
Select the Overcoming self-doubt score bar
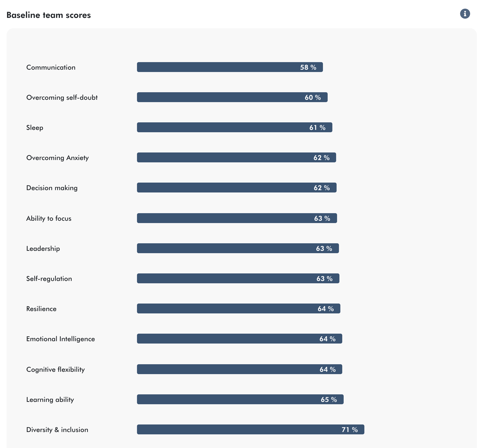[x=232, y=97]
